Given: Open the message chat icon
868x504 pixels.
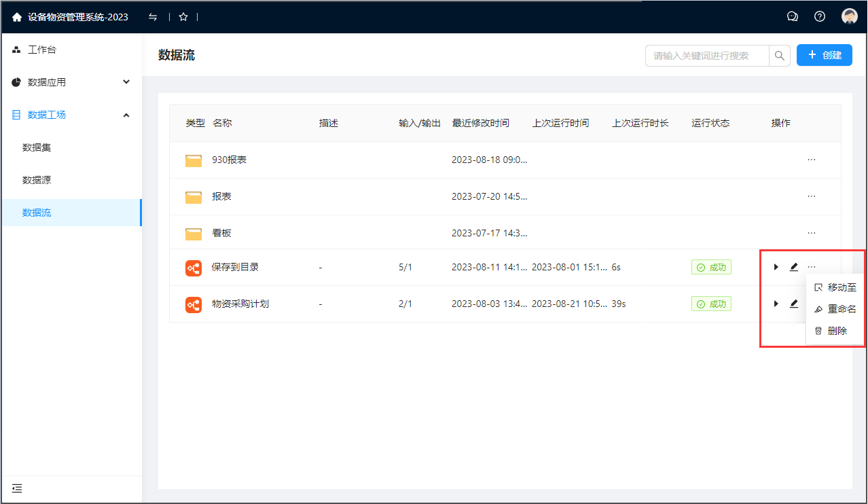Looking at the screenshot, I should [792, 17].
